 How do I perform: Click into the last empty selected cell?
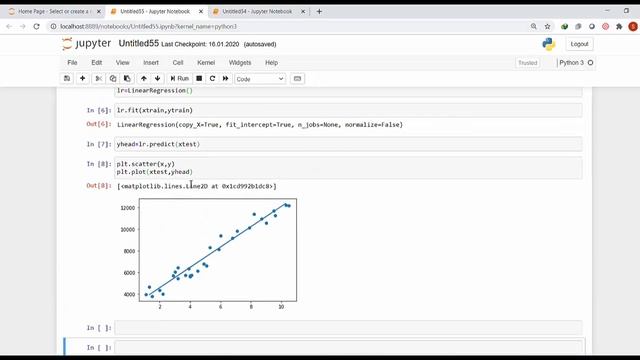348,347
